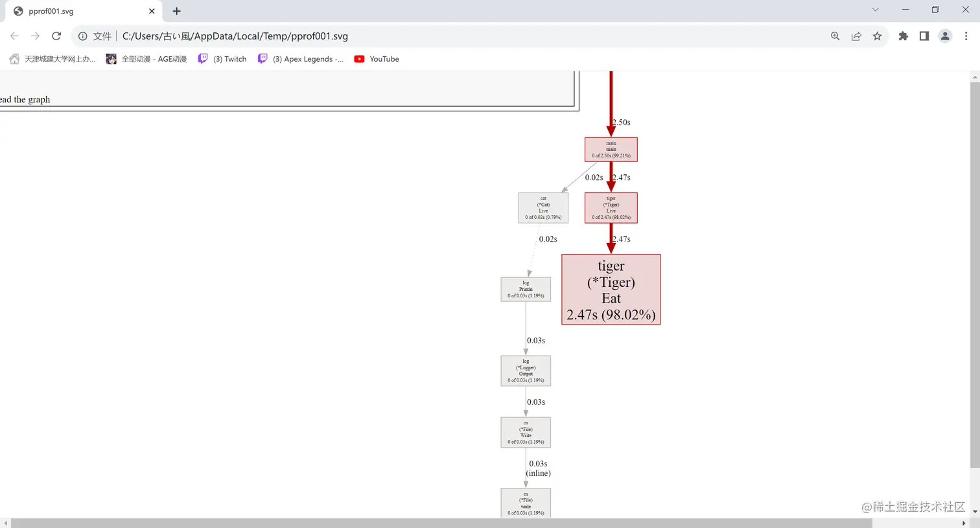Image resolution: width=980 pixels, height=528 pixels.
Task: Open the tab search dropdown chevron
Action: pos(875,10)
